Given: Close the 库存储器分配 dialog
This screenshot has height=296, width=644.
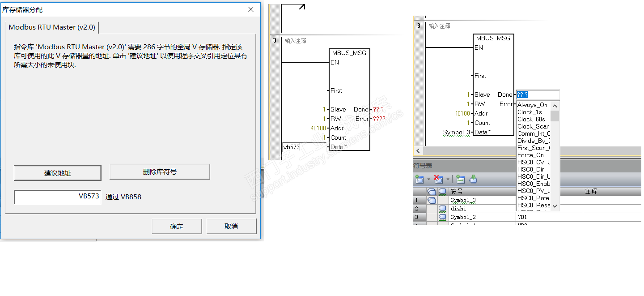Looking at the screenshot, I should click(x=251, y=9).
